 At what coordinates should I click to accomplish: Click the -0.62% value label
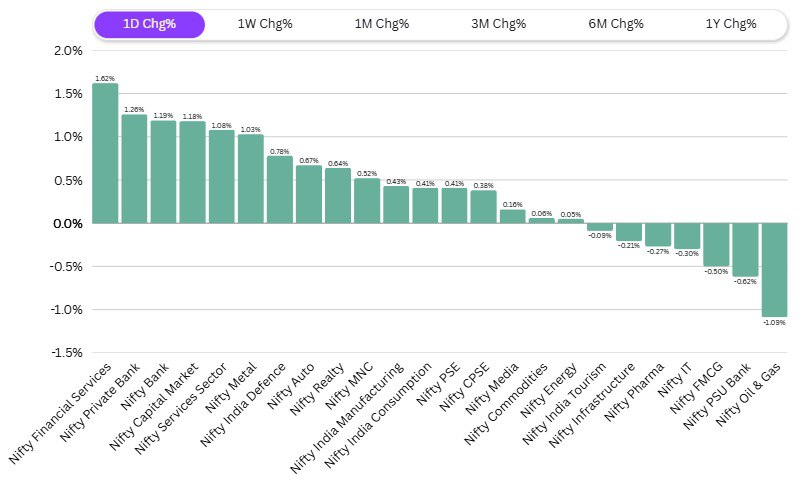tap(745, 282)
